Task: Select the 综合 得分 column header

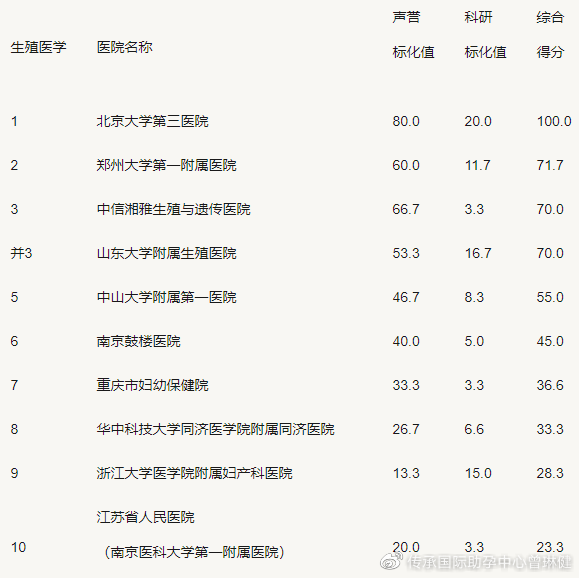Action: 550,35
